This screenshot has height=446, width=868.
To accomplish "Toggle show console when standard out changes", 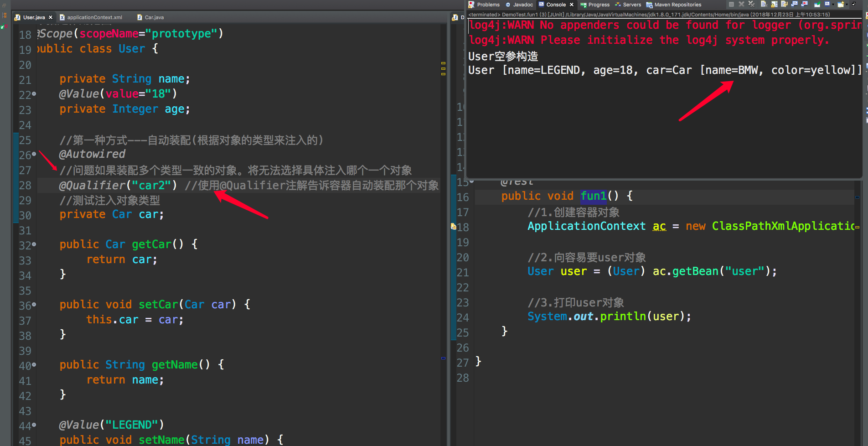I will [794, 4].
